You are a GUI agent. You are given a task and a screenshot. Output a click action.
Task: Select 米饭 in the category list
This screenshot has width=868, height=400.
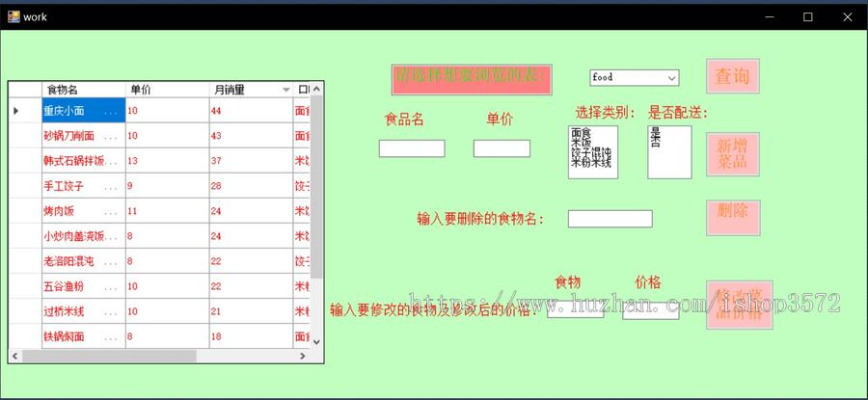581,143
